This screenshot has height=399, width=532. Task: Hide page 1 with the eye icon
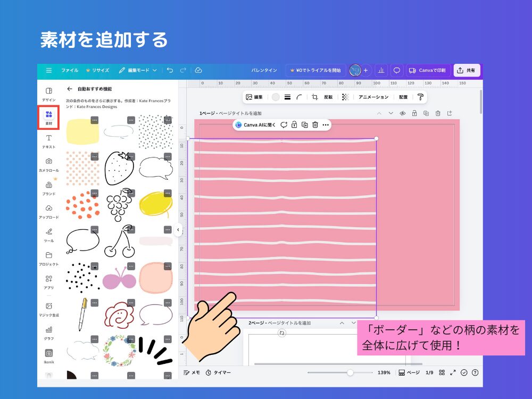[403, 113]
